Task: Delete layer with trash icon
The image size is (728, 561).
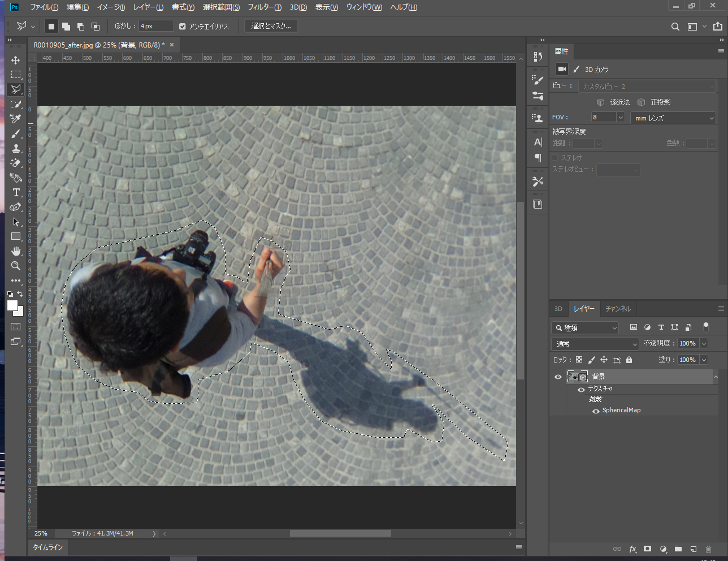Action: (x=708, y=549)
